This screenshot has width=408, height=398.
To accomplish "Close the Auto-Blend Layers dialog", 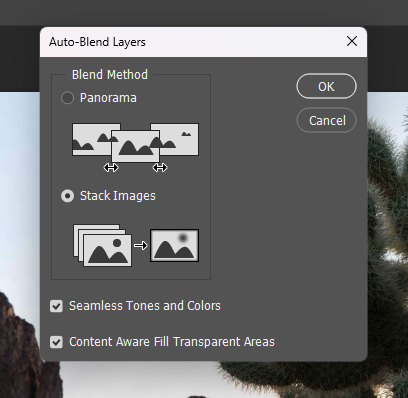I will [352, 42].
